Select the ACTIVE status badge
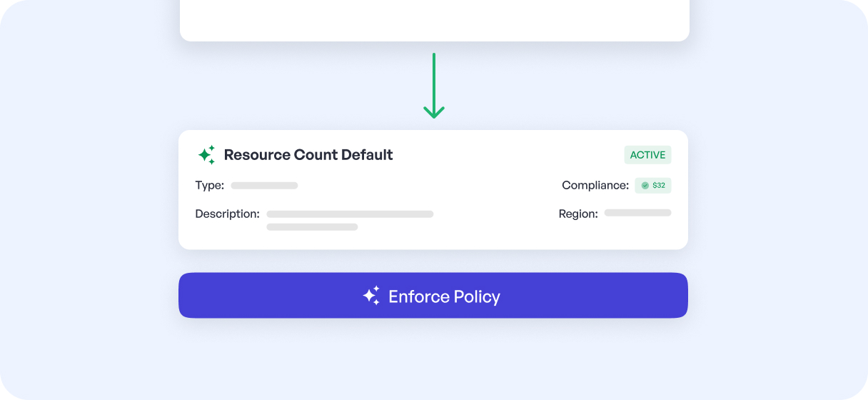 (647, 155)
